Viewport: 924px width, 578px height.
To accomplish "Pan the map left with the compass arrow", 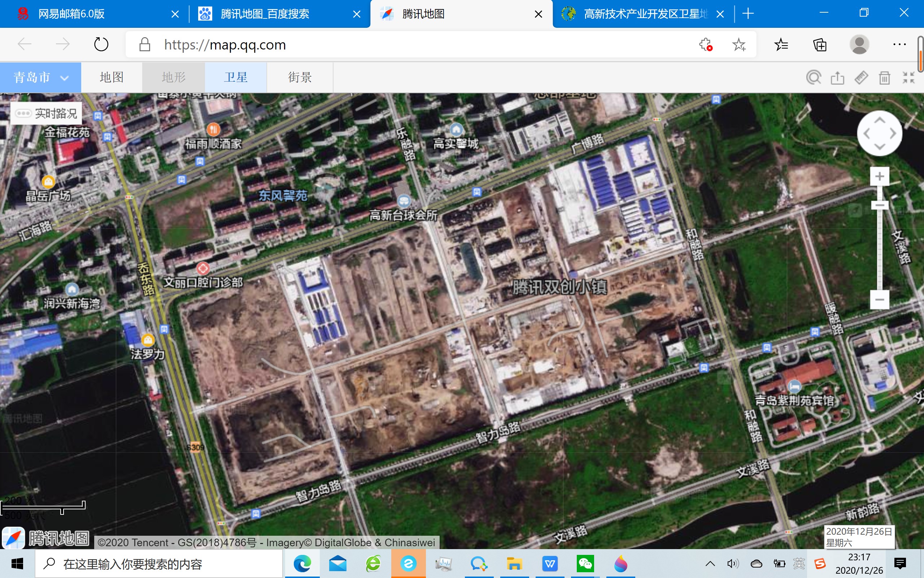I will [x=867, y=134].
